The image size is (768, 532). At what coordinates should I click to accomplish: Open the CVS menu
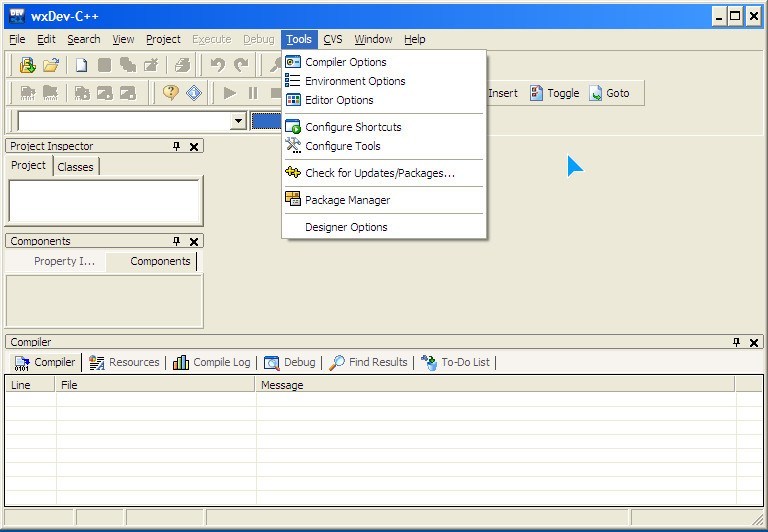pyautogui.click(x=333, y=39)
